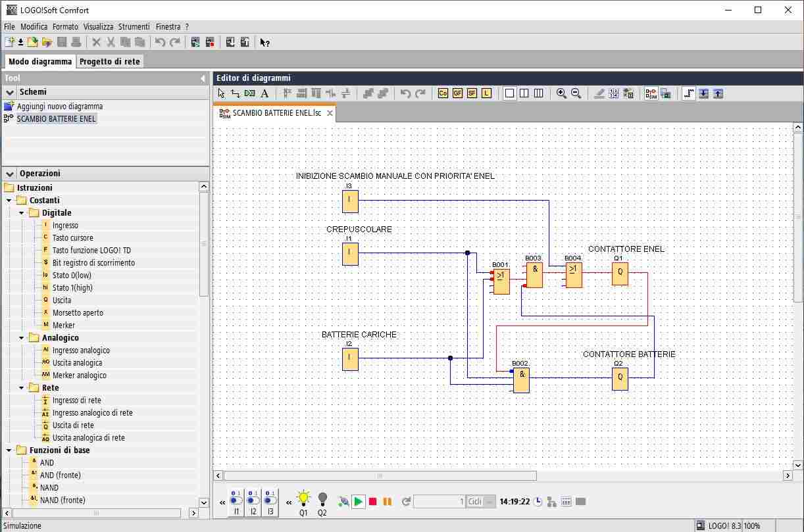Collapse the Digitale folder
804x532 pixels.
click(x=22, y=213)
